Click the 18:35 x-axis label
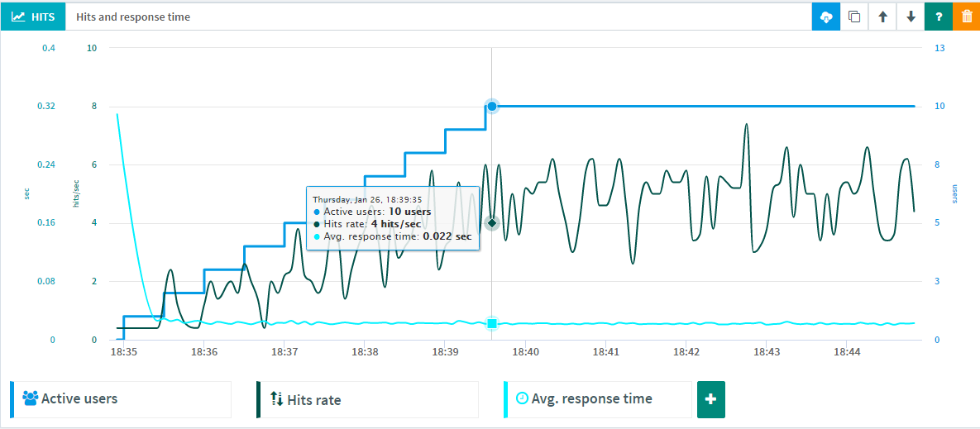The width and height of the screenshot is (980, 429). (123, 352)
